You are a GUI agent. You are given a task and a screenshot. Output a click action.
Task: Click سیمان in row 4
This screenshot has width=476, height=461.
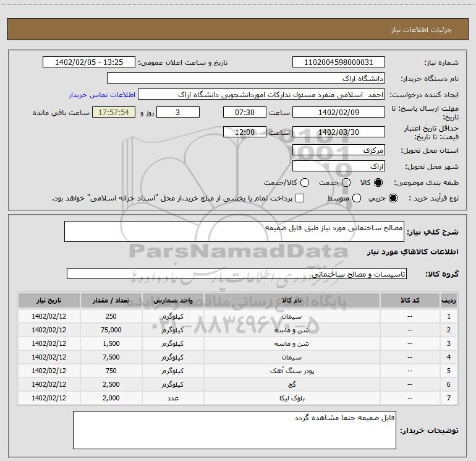292,358
